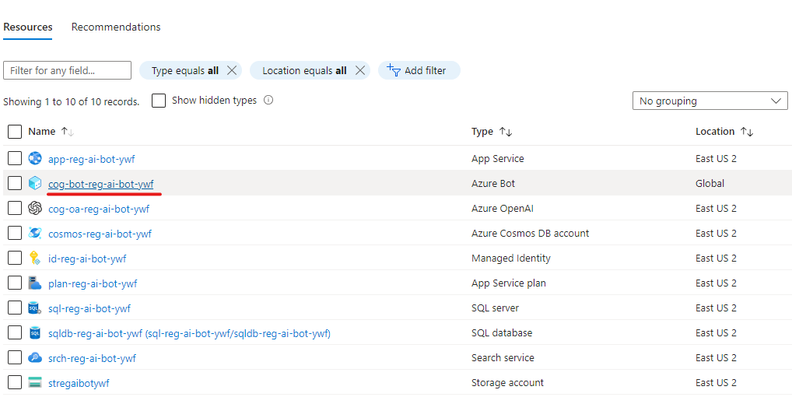Check the box for cog-oa-reg-ai-bot-ywf

click(15, 208)
